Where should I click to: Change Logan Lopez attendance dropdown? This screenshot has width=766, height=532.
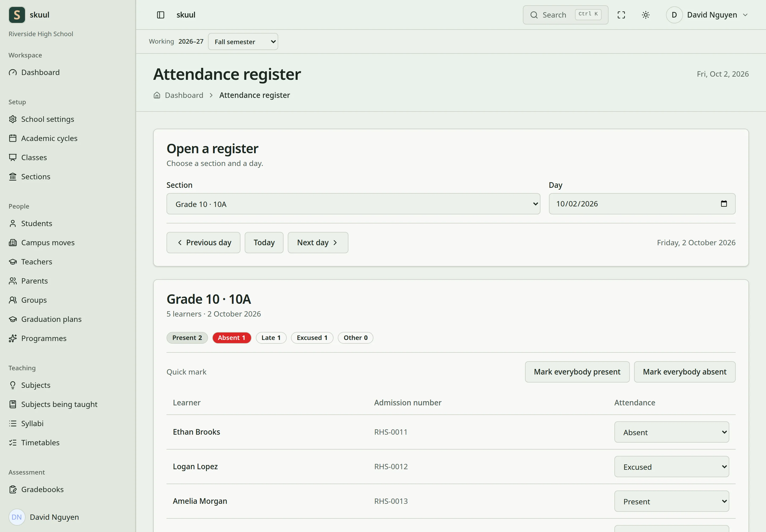672,467
